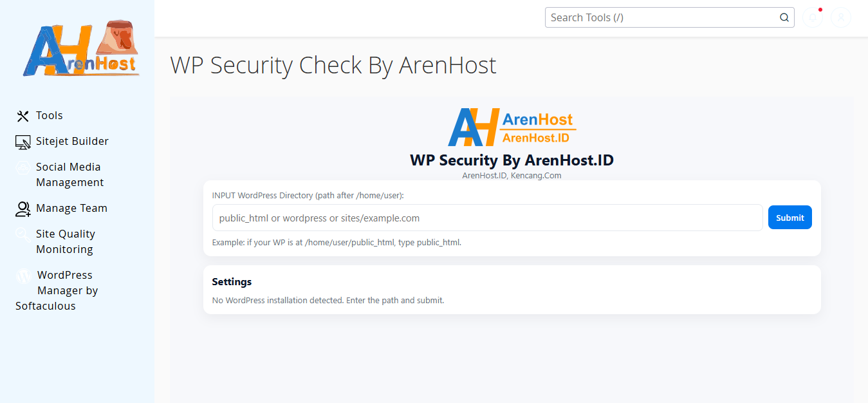Click the WordPress logo icon in the sidebar

point(24,276)
